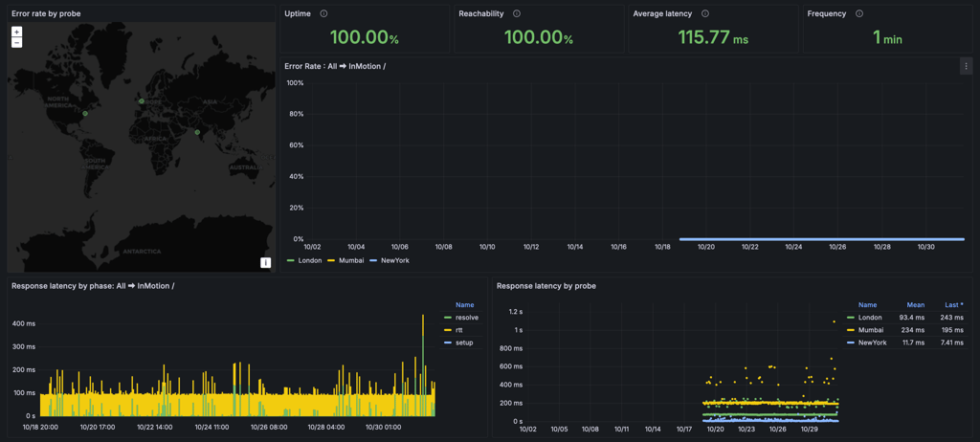Click Mumbai mean value 234 ms
Viewport: 980px width, 442px height.
coord(914,330)
